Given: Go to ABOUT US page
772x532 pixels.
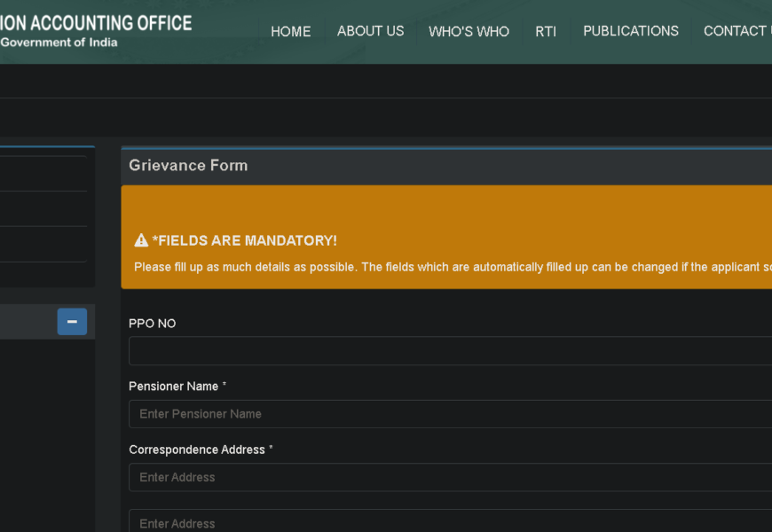Looking at the screenshot, I should (370, 31).
